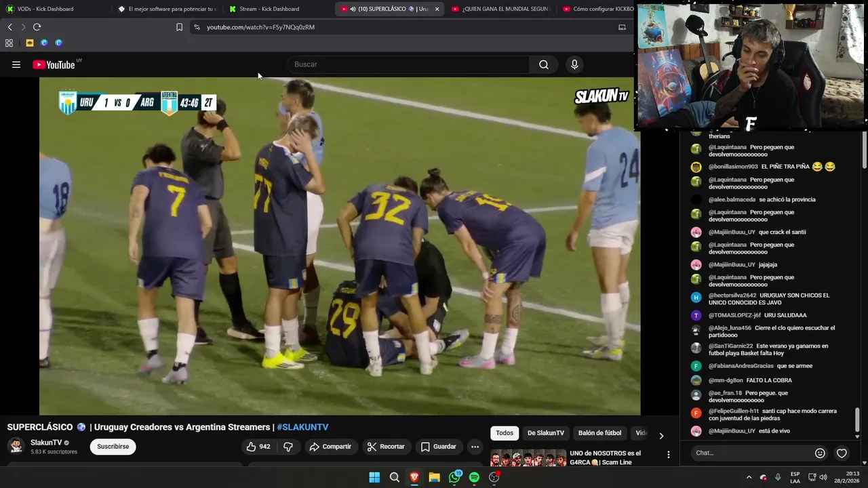The height and width of the screenshot is (488, 868).
Task: Click chat user @TOMASLOPEZ-j6f
Action: click(734, 315)
